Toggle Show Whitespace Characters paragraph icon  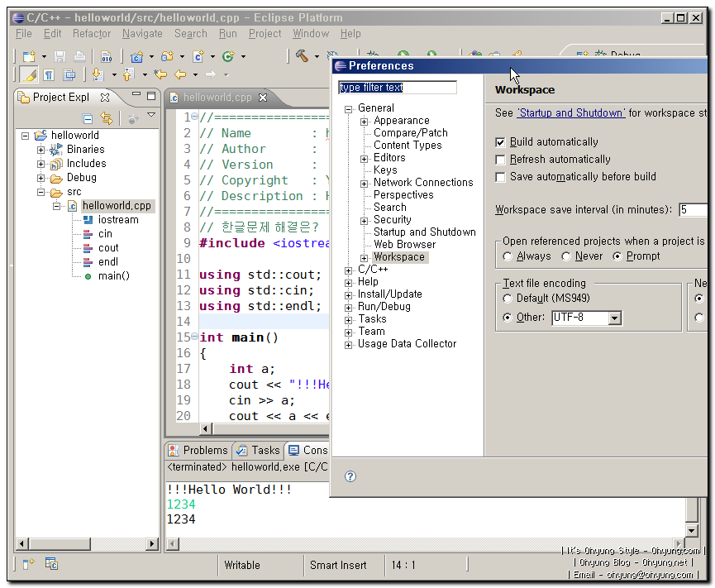tap(49, 74)
